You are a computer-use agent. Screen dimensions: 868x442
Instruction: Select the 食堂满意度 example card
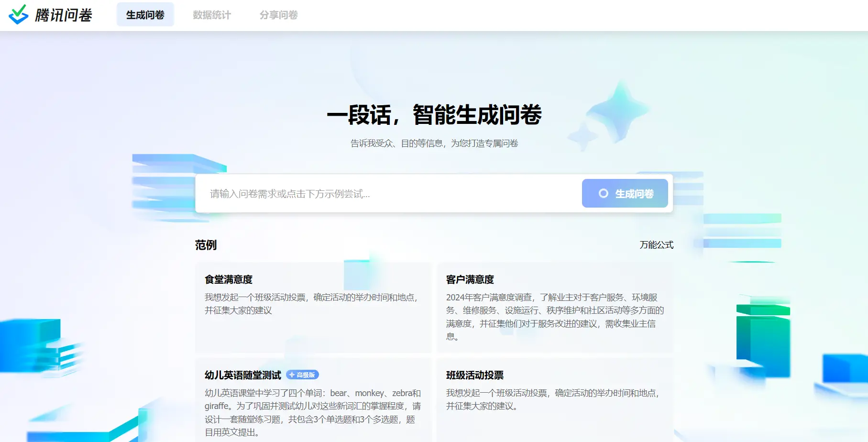[313, 306]
